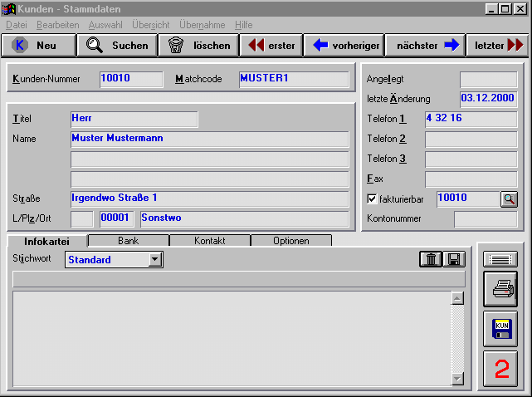Click the Neu button with K icon

click(38, 46)
